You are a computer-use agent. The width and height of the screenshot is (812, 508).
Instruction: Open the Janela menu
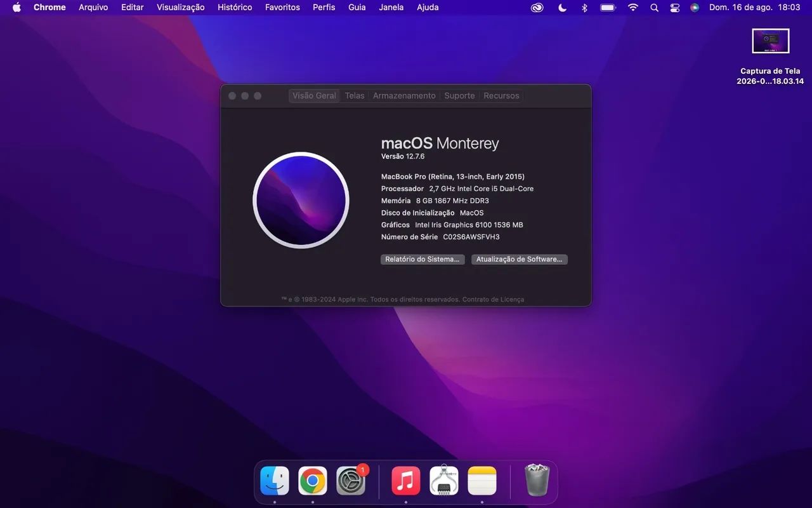(x=391, y=8)
